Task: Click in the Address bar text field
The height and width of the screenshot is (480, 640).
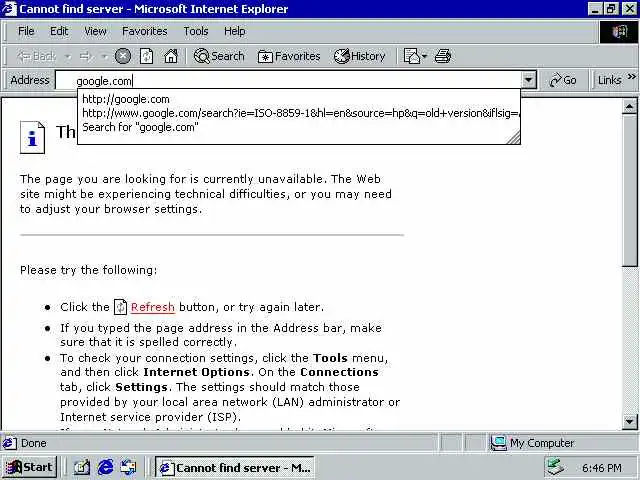Action: [288, 80]
